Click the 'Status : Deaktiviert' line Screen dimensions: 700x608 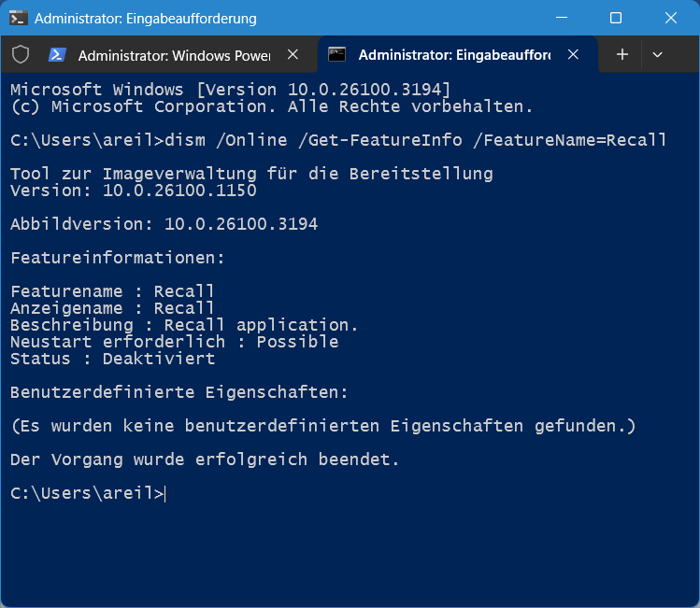[112, 359]
